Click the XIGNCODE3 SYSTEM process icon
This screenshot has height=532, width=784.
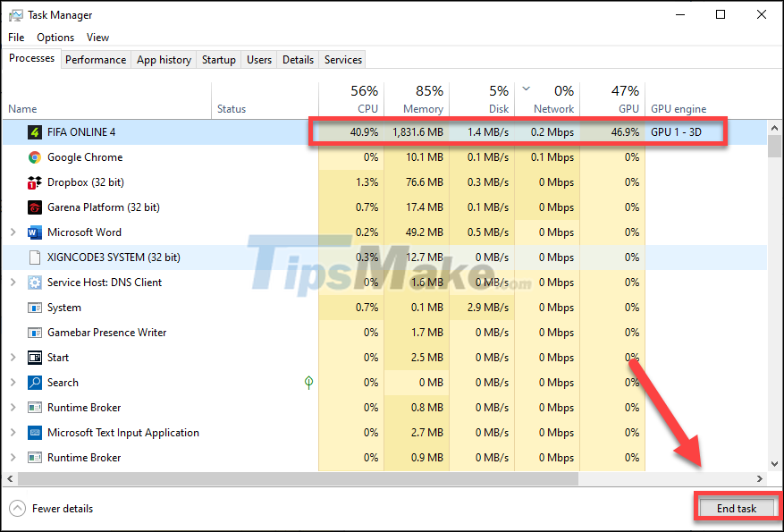tap(33, 257)
